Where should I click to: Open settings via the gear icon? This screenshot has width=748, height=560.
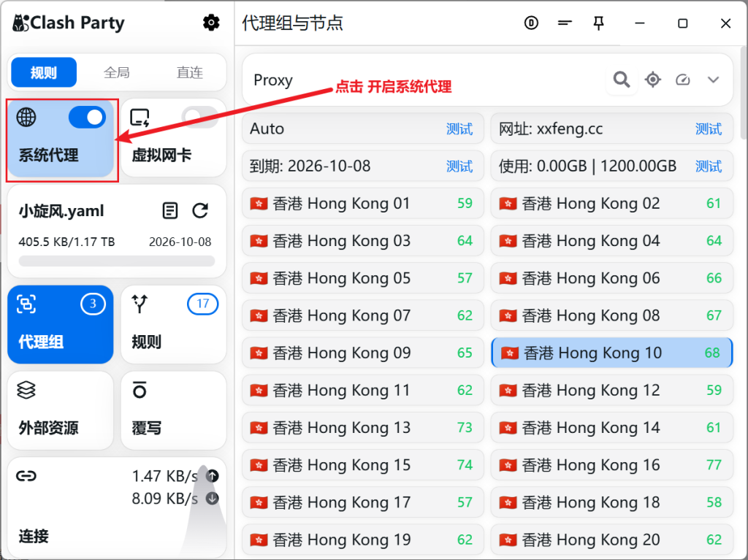click(x=211, y=23)
